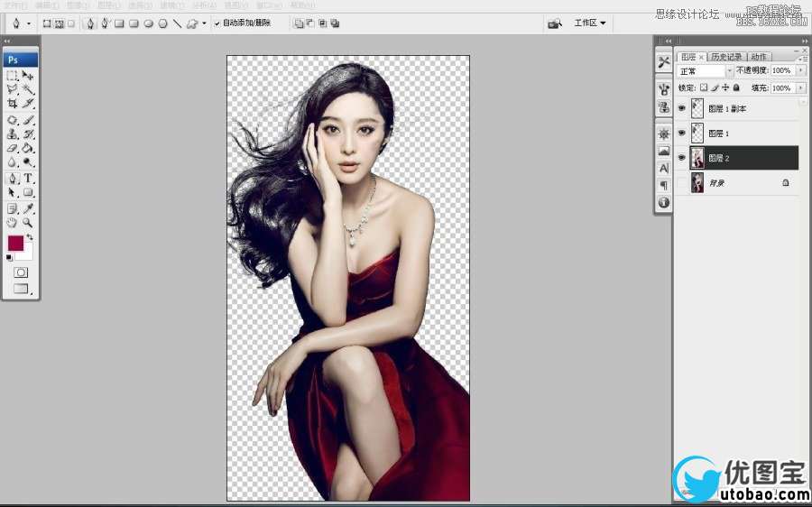Enable Shape Layers mode in options bar
The image size is (812, 507).
click(x=47, y=23)
